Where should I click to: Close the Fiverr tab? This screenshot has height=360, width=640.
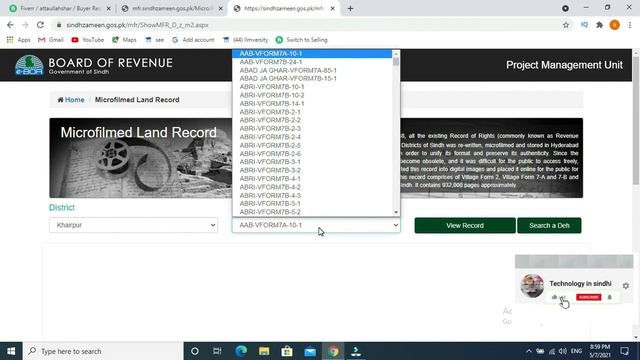pyautogui.click(x=109, y=8)
